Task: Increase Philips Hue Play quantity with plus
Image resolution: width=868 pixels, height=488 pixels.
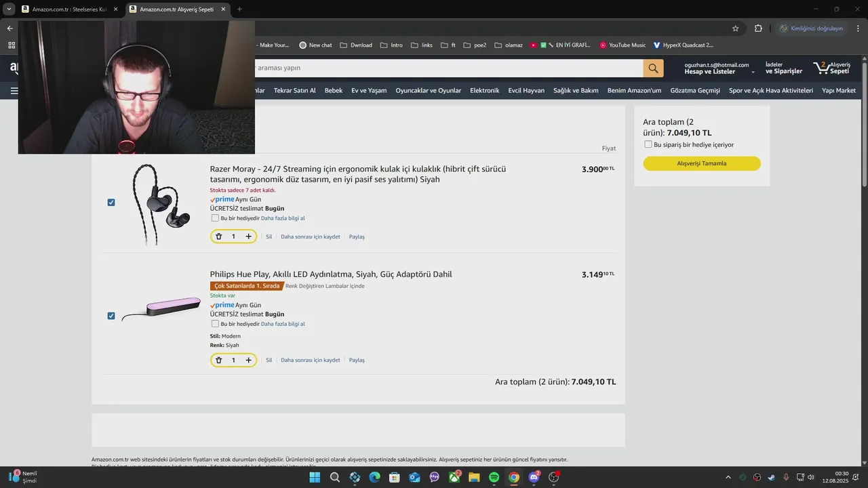Action: click(248, 360)
